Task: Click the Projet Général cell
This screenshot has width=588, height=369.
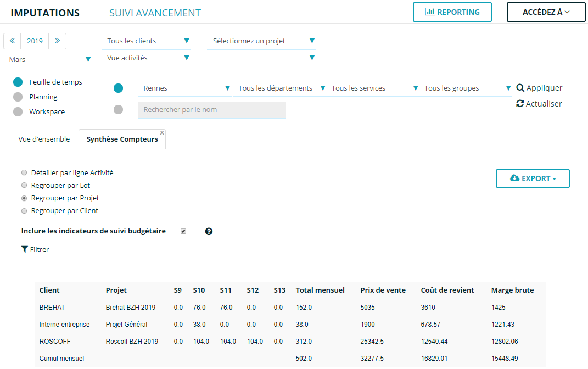Action: [126, 325]
